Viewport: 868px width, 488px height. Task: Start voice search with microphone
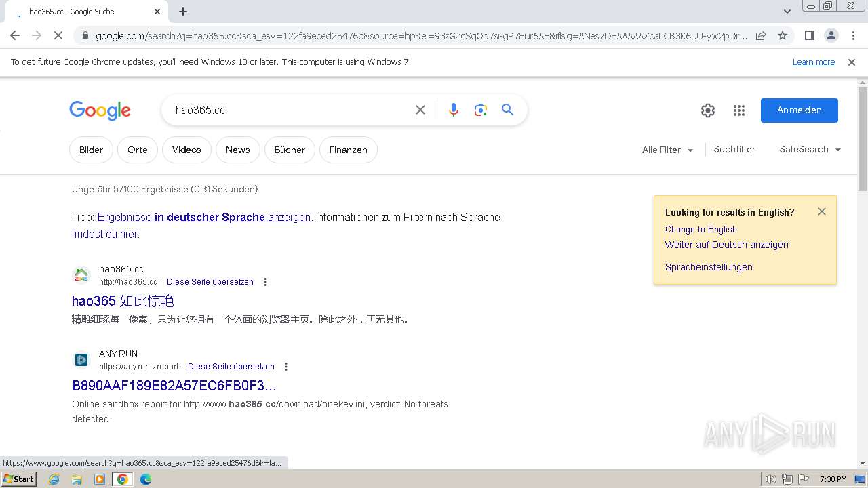coord(454,110)
